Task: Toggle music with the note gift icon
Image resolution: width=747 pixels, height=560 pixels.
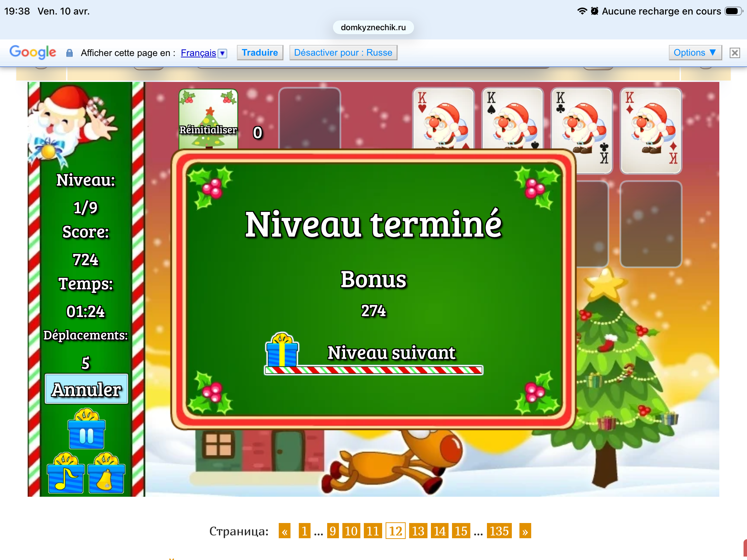Action: point(66,475)
